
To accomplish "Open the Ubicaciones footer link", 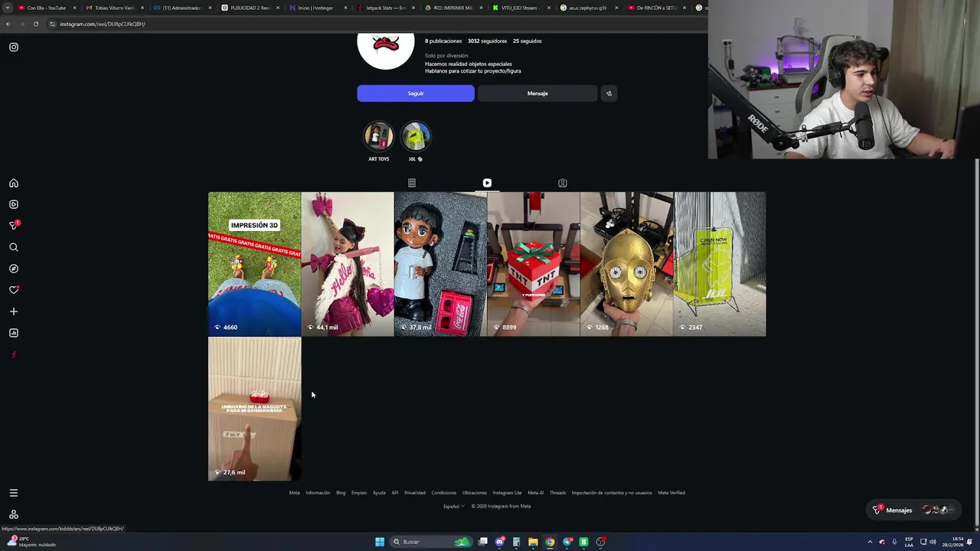I will [x=475, y=493].
